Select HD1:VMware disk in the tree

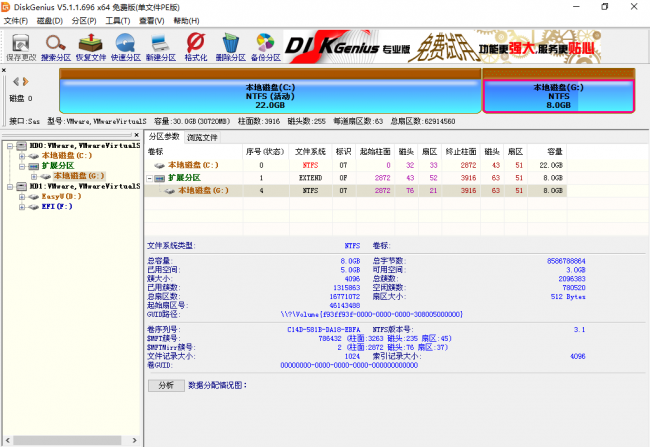pos(85,186)
